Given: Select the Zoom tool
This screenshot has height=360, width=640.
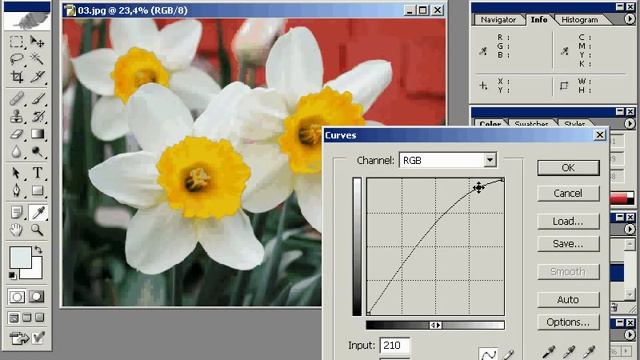Looking at the screenshot, I should click(x=37, y=230).
